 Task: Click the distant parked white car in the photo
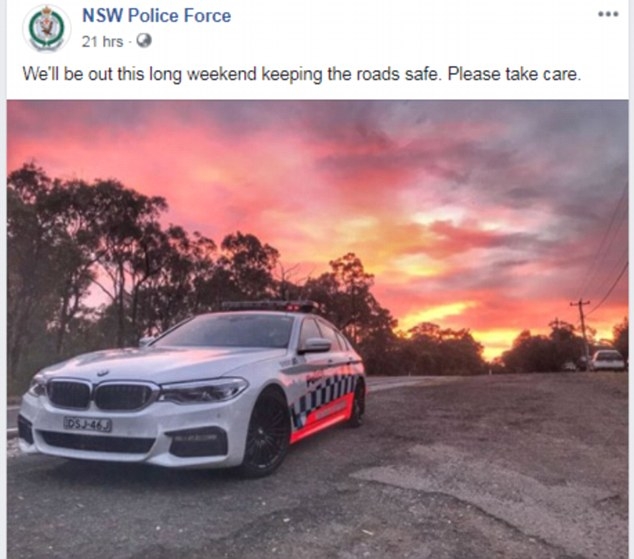tap(608, 360)
